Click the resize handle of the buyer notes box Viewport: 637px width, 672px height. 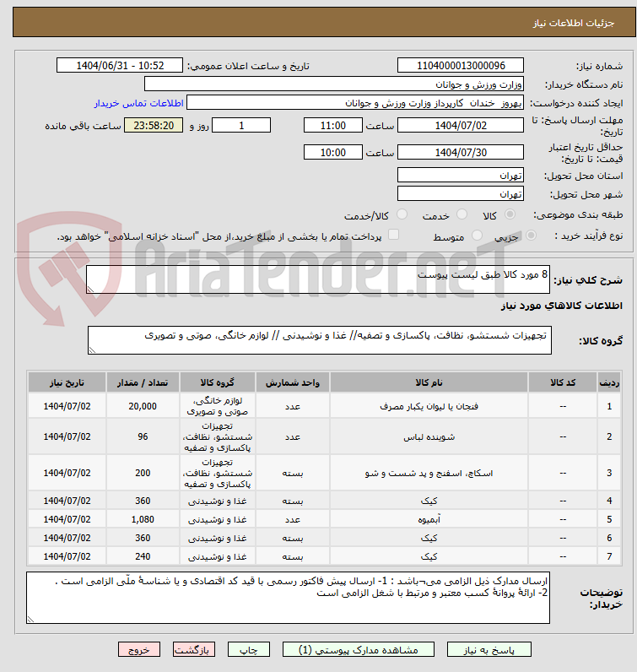[30, 620]
